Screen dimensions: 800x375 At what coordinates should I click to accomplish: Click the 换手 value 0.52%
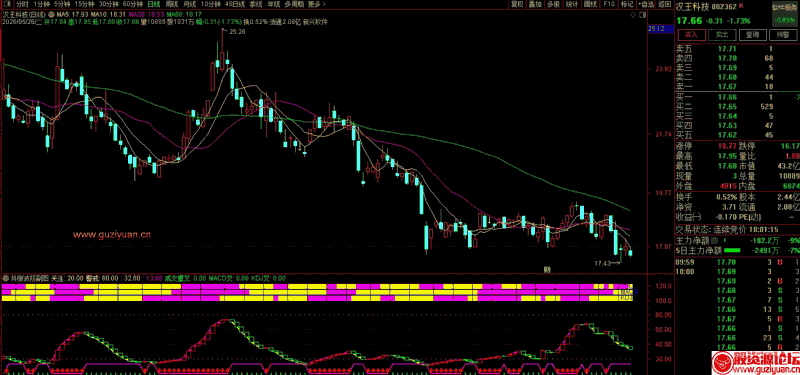point(727,197)
